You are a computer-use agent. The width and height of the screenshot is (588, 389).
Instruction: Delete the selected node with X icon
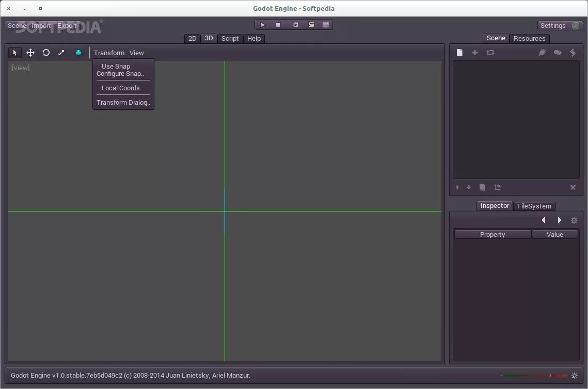[573, 187]
